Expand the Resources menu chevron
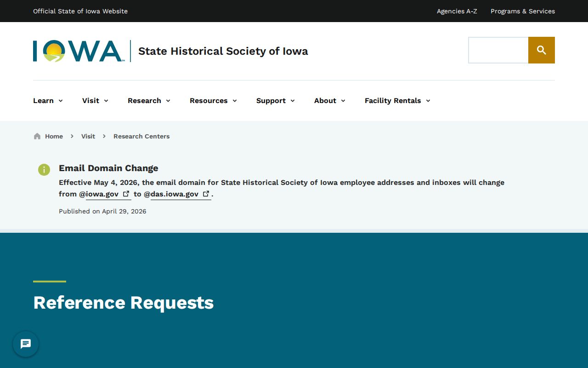 235,101
